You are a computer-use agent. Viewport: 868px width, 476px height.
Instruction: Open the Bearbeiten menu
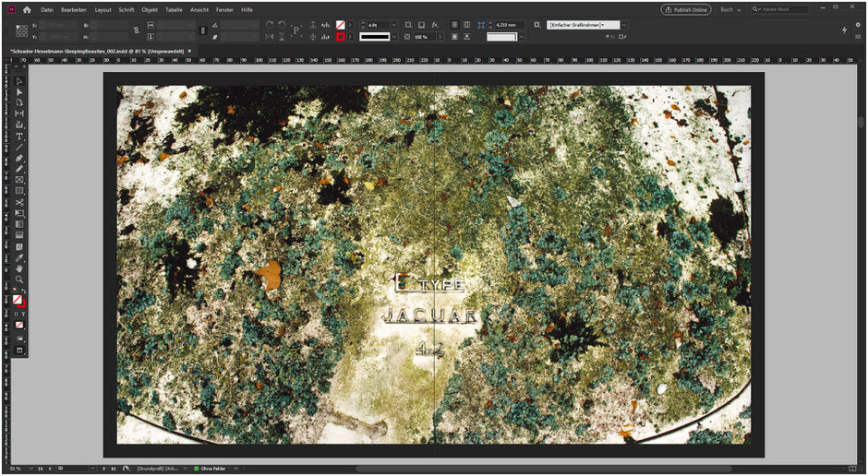tap(74, 10)
